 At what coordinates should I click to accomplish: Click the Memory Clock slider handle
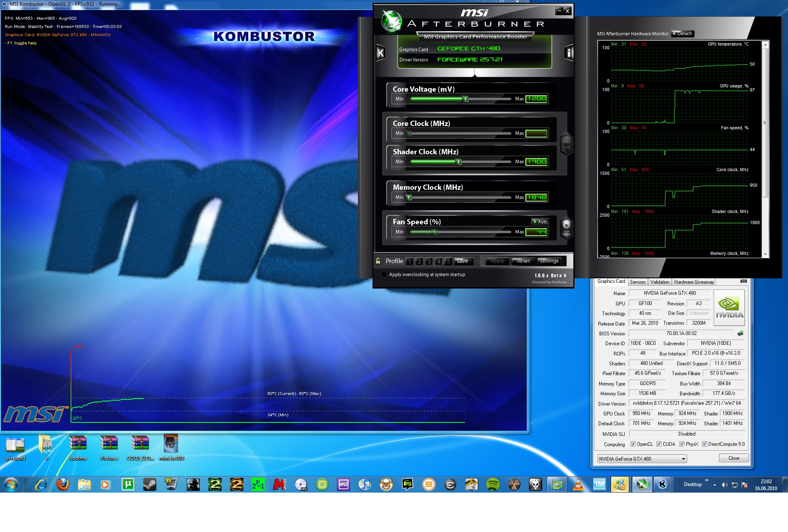[409, 197]
